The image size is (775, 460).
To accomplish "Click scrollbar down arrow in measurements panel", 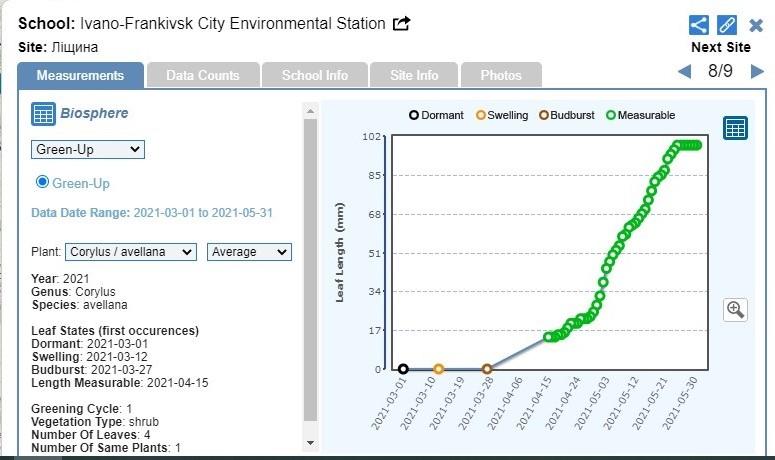I will pyautogui.click(x=310, y=442).
